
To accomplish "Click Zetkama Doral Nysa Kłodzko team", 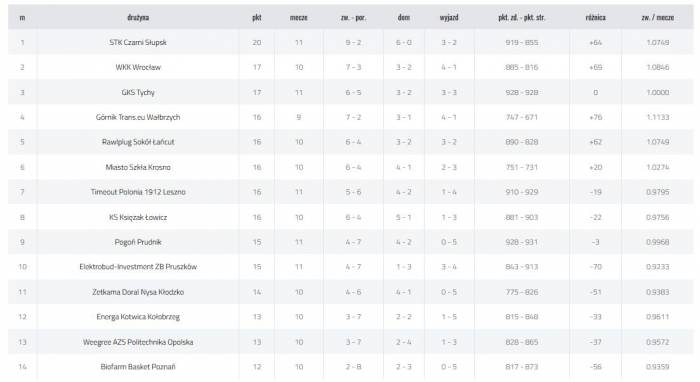I will click(x=138, y=292).
